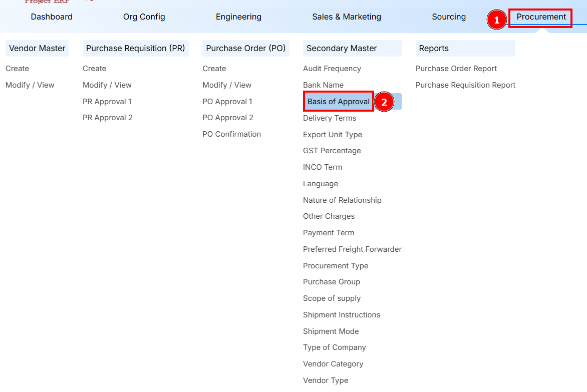This screenshot has width=587, height=392.
Task: Open the Sales & Marketing menu
Action: [x=346, y=17]
